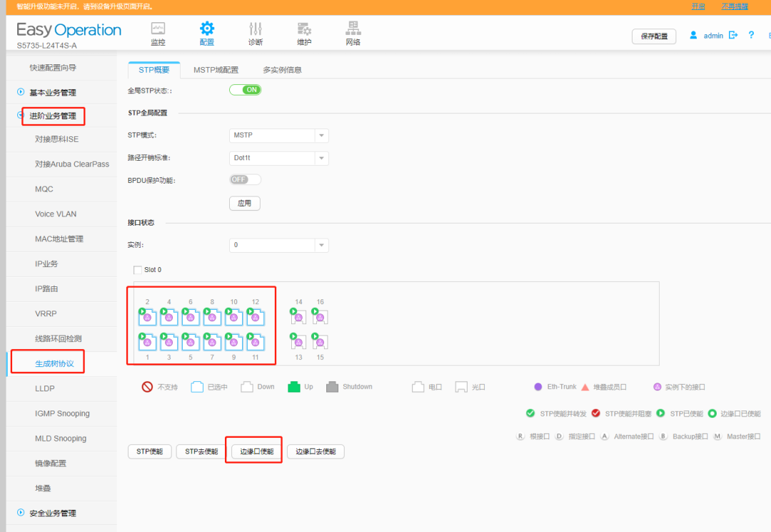This screenshot has width=771, height=532.
Task: Open the 网络 network icon
Action: [x=353, y=28]
